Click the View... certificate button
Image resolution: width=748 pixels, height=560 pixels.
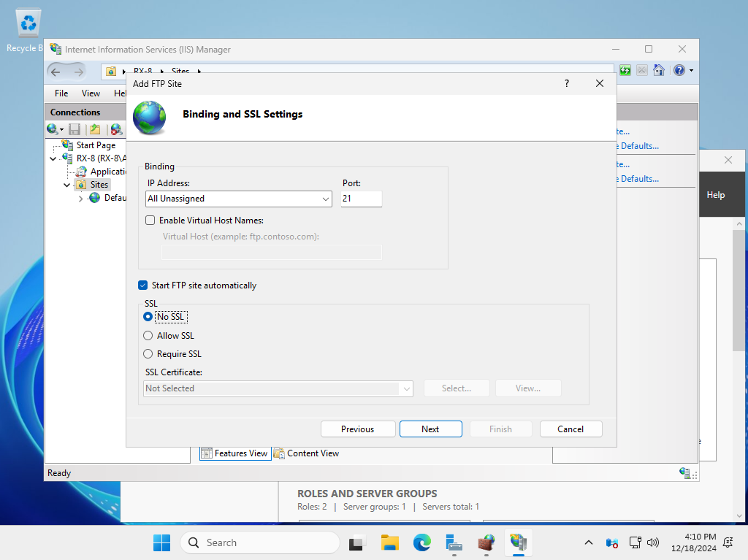(528, 388)
